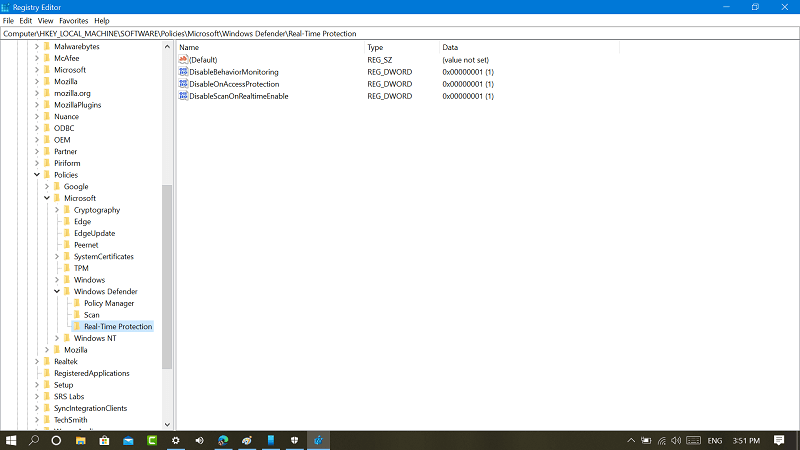Select the DisableScanOnRealtimeEnable value icon
Viewport: 800px width, 450px height.
click(183, 96)
